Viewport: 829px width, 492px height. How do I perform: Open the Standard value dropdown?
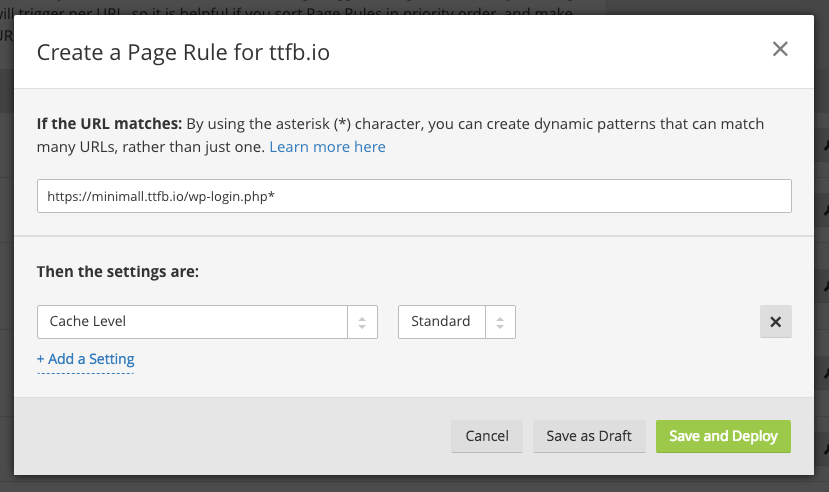pyautogui.click(x=457, y=322)
